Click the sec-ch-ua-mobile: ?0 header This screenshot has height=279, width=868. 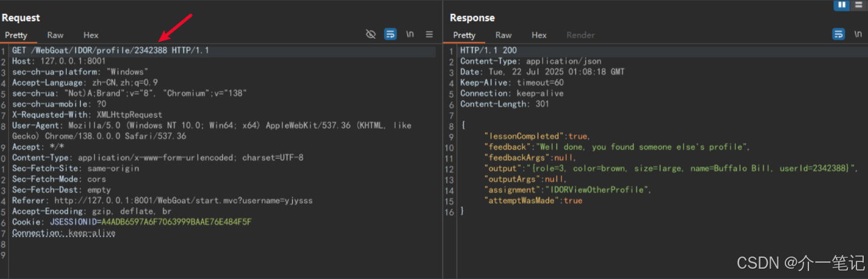coord(59,104)
